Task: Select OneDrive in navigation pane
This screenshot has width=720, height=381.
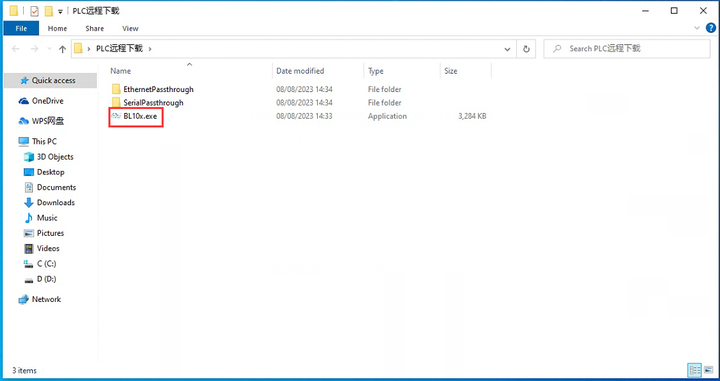Action: coord(47,101)
